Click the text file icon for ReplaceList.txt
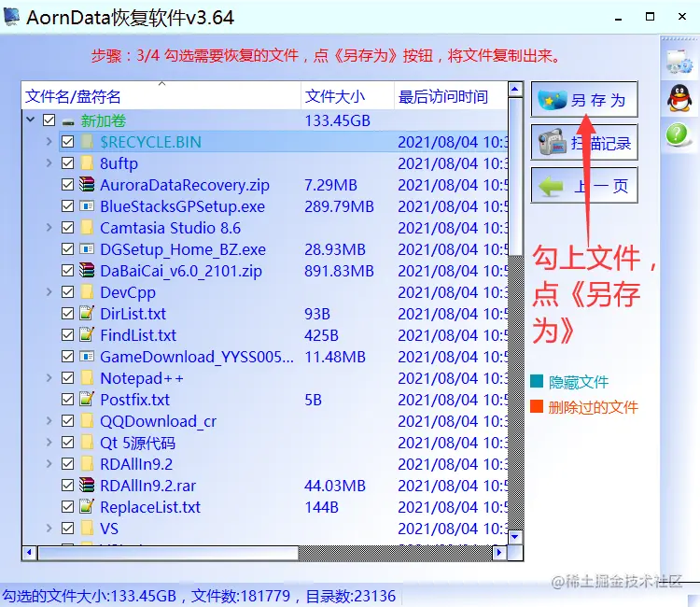 coord(87,506)
